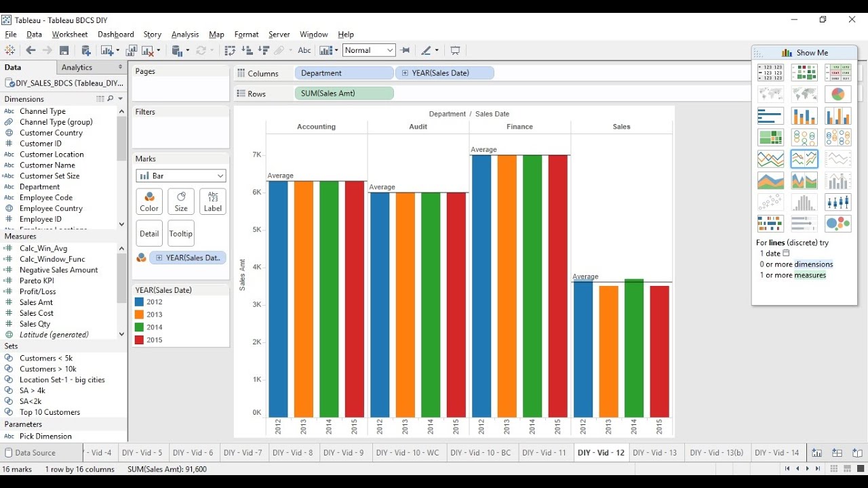This screenshot has width=868, height=488.
Task: Click the Clear Sheet toolbar icon
Action: click(x=148, y=50)
